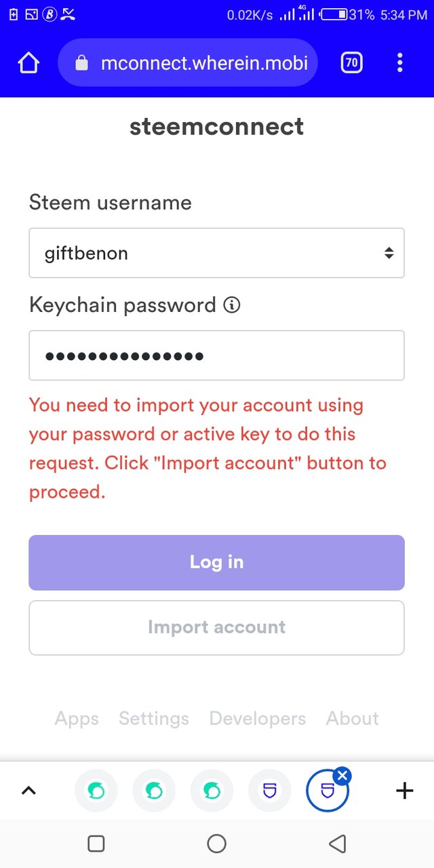Open the three-dot browser menu
This screenshot has height=868, width=434.
click(400, 63)
